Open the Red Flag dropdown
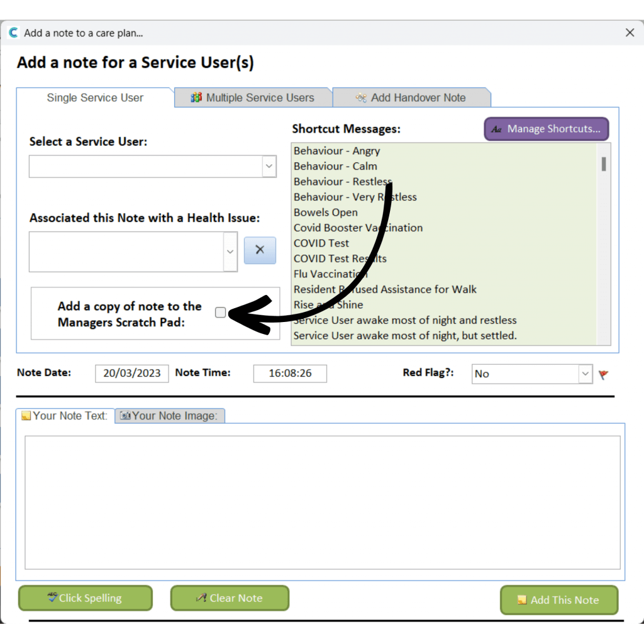 (586, 374)
